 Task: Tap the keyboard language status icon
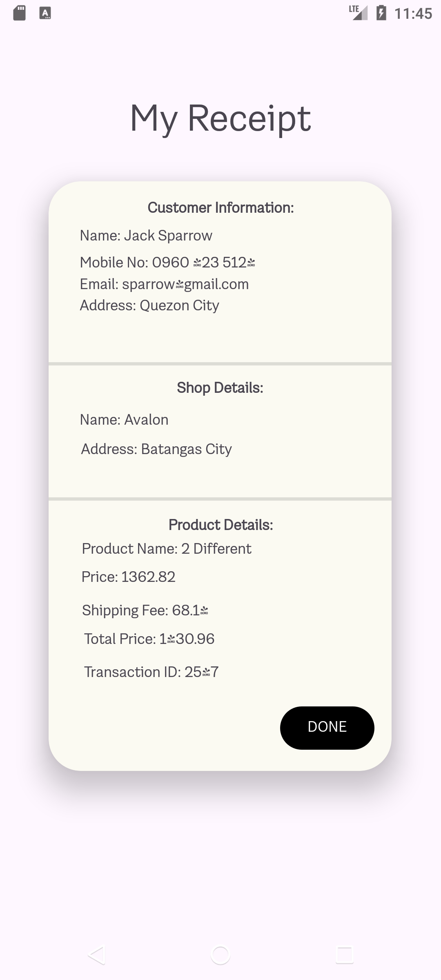click(x=45, y=13)
